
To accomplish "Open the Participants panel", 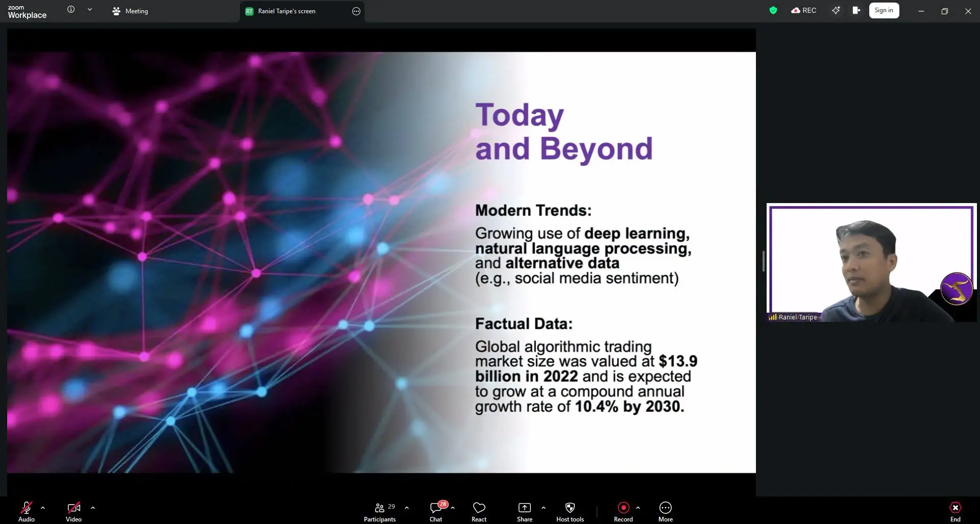I will (380, 511).
